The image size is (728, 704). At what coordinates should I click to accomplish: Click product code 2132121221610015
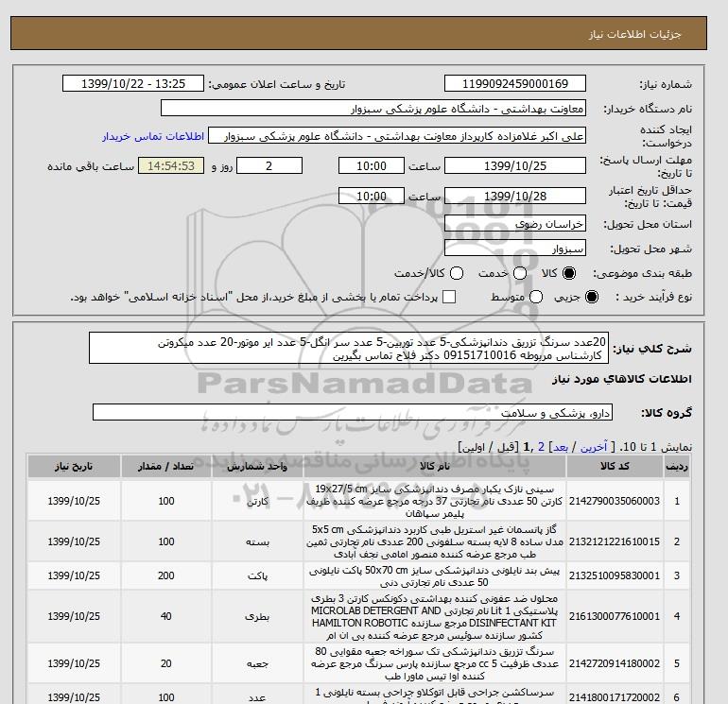click(x=615, y=541)
